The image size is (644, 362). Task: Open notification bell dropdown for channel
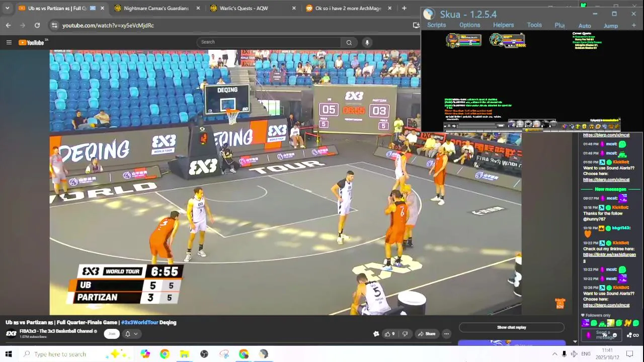coord(131,334)
